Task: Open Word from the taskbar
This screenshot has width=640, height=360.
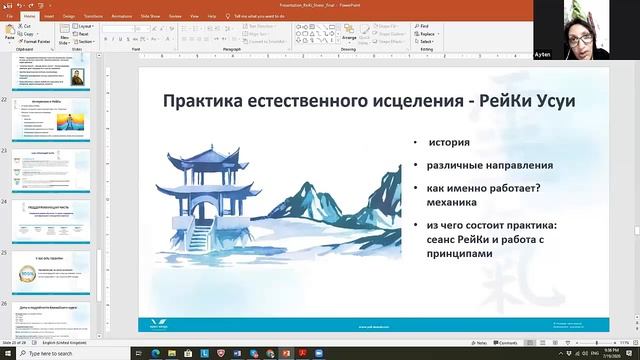Action: [237, 353]
